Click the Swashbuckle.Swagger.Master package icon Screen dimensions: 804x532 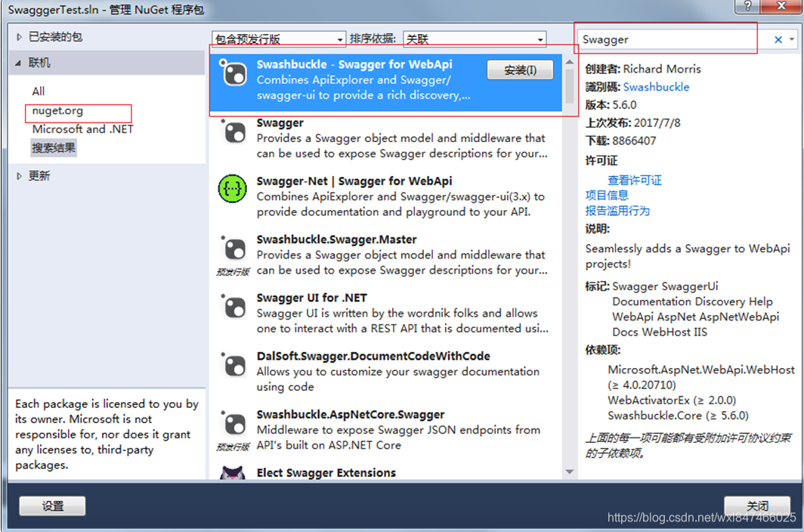(233, 249)
